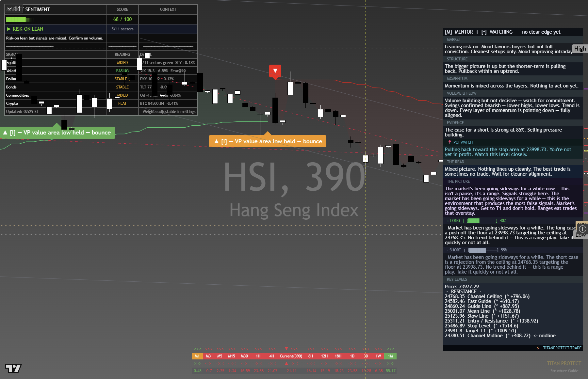This screenshot has width=588, height=379.
Task: Select the Current(390) timeframe cell
Action: coord(291,356)
